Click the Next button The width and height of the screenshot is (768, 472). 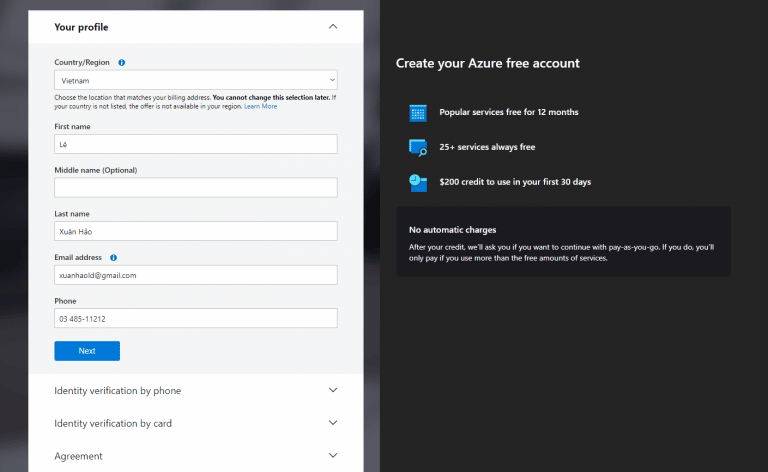pos(87,351)
